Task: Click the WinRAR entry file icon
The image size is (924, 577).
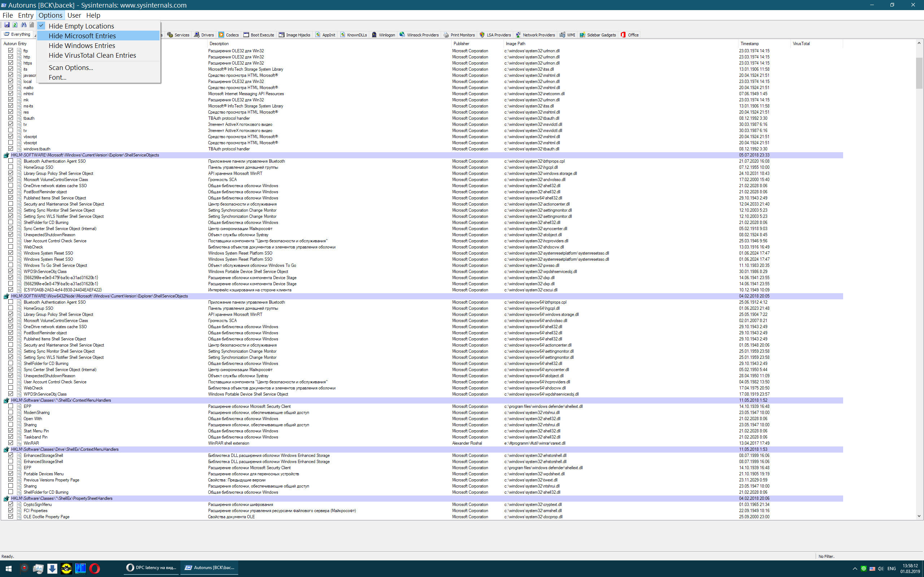Action: 19,443
